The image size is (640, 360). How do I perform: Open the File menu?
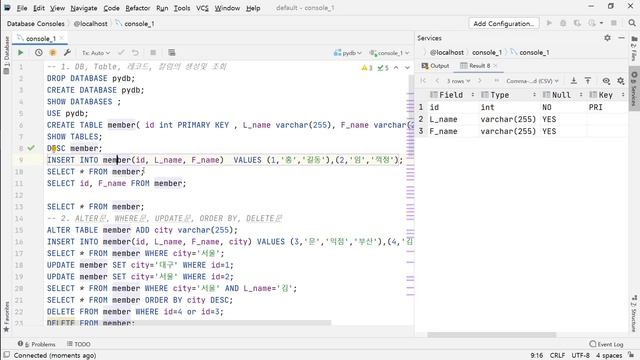pos(22,8)
